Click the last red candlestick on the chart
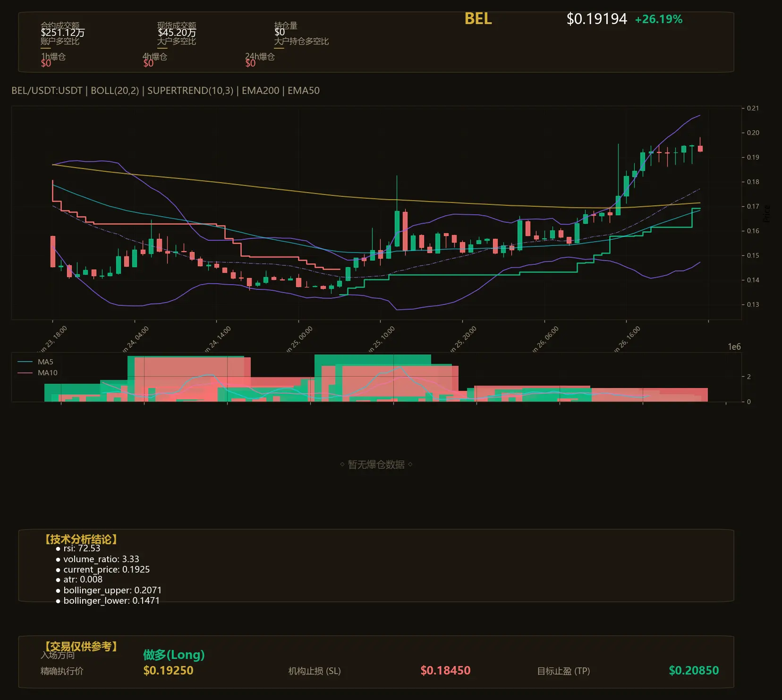The width and height of the screenshot is (782, 700). pos(700,149)
